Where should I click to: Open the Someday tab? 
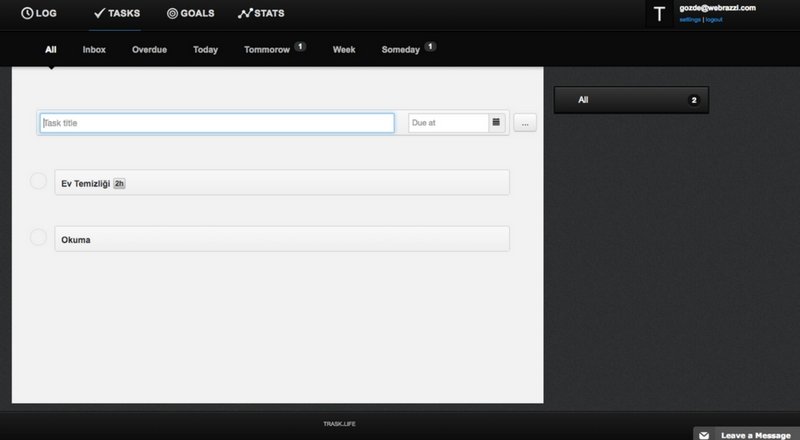[400, 49]
